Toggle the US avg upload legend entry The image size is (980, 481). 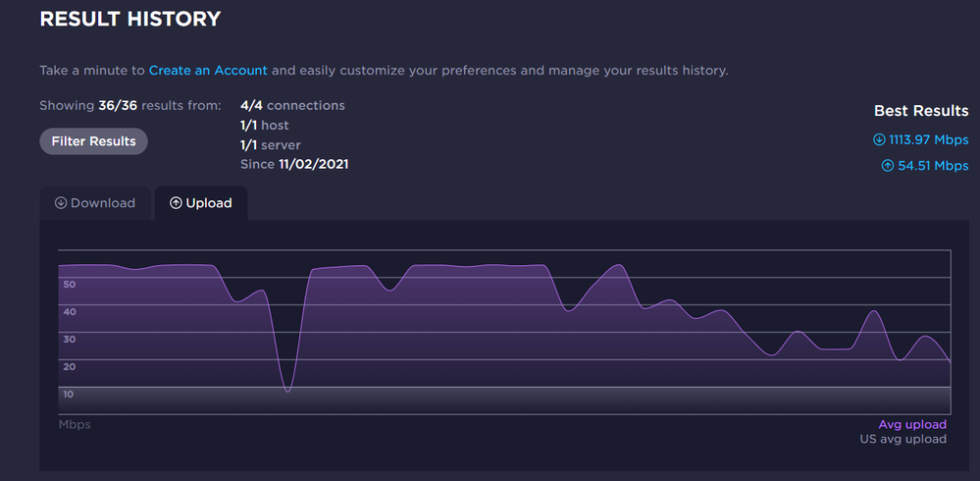point(903,439)
